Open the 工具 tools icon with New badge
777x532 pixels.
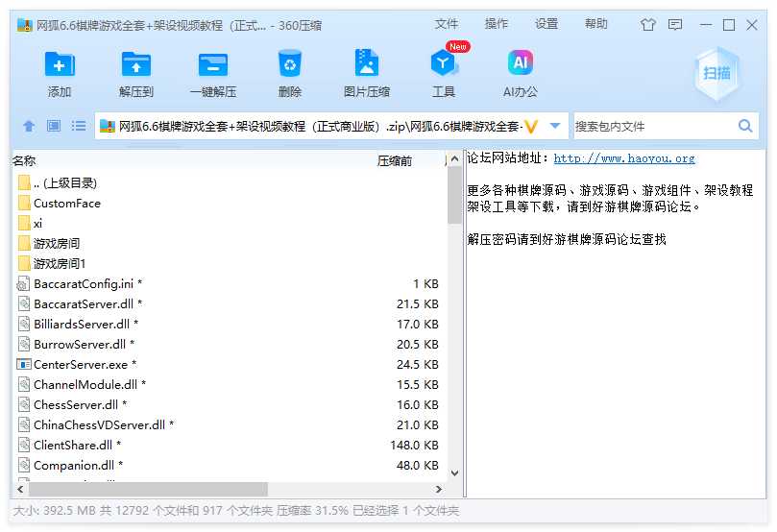coord(443,63)
